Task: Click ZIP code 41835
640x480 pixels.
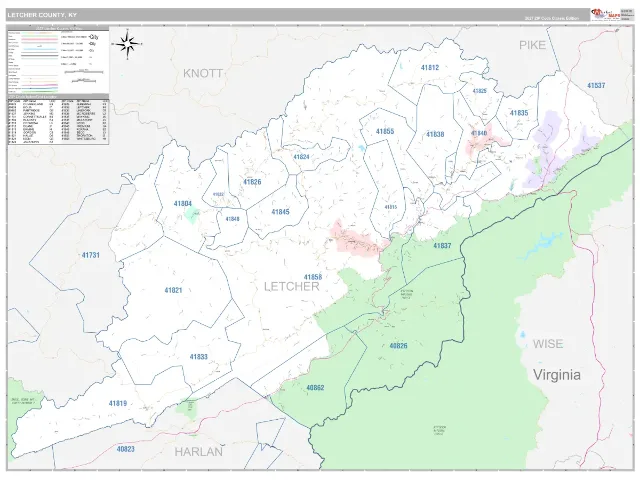Action: click(519, 113)
